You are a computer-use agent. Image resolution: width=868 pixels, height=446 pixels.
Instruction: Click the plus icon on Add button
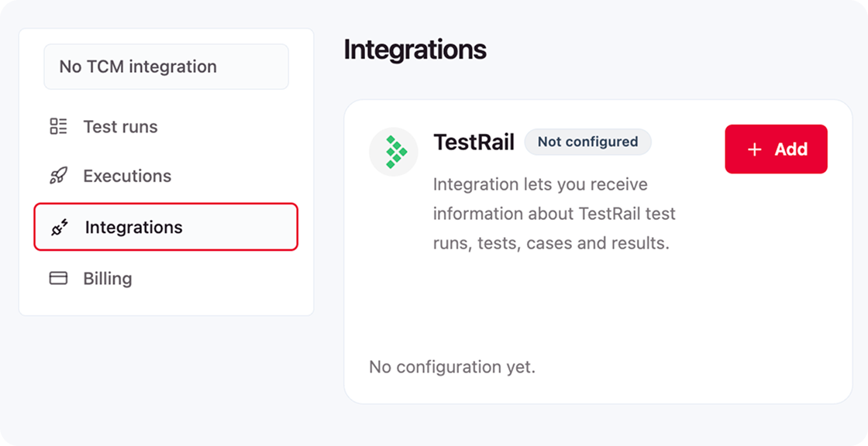tap(755, 150)
